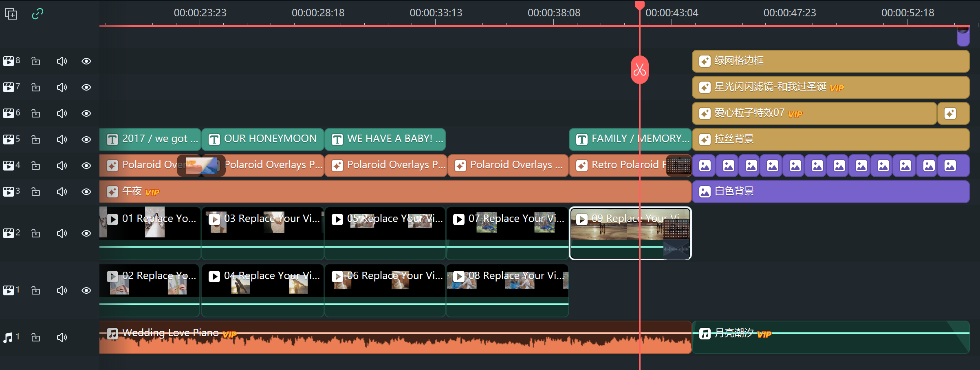The image size is (980, 370).
Task: Toggle the auto ripple link icon
Action: pyautogui.click(x=37, y=14)
